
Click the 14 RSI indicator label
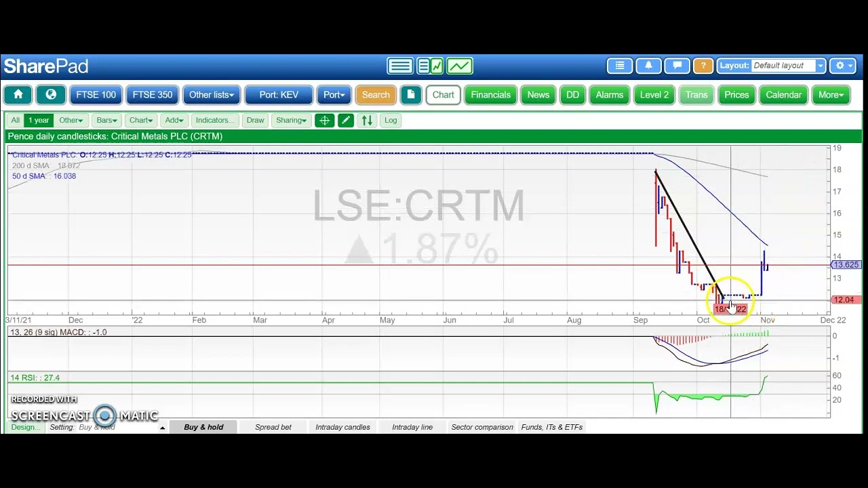click(35, 378)
